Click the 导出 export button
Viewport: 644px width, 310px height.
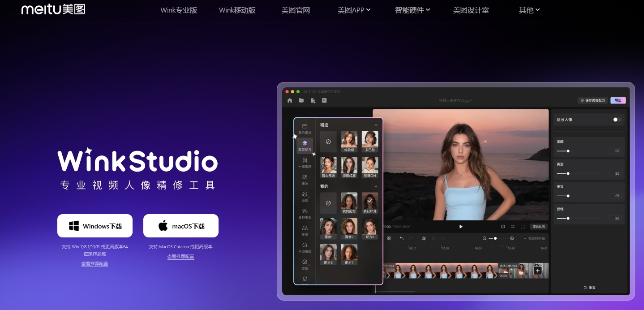tap(618, 100)
